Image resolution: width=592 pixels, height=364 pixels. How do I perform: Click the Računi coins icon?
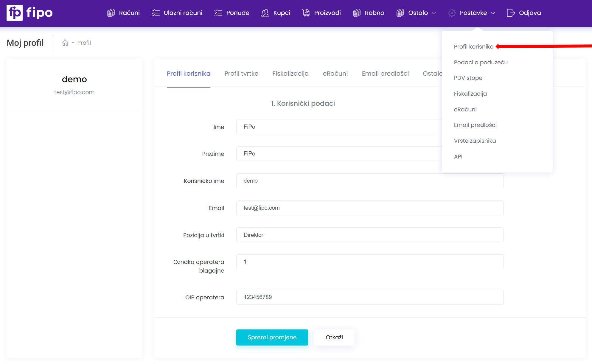click(111, 13)
